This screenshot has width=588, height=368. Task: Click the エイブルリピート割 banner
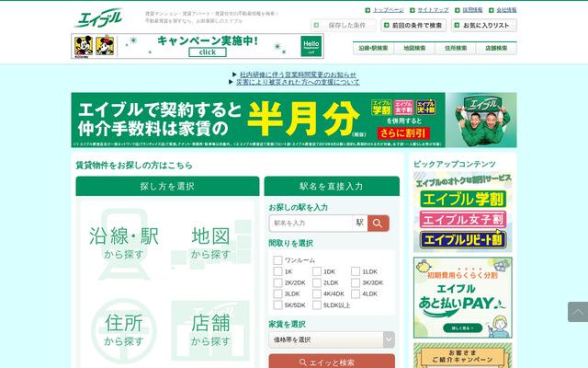point(463,239)
